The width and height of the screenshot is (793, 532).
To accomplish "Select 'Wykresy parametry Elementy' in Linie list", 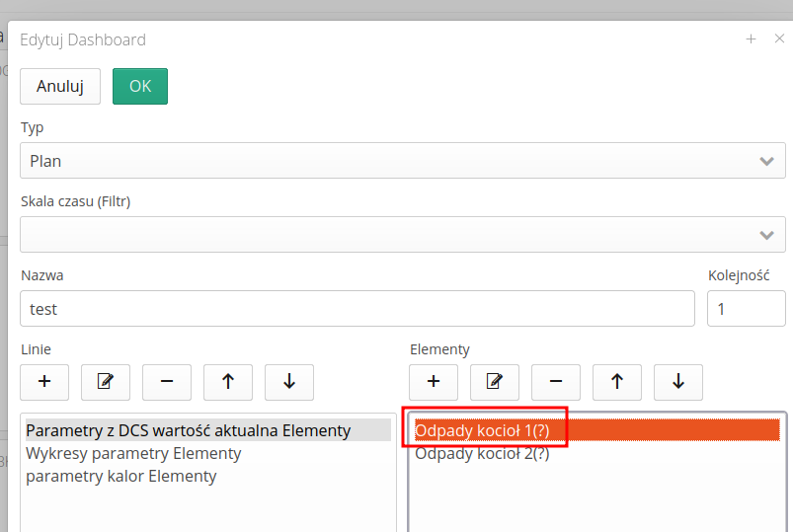I will (x=133, y=454).
